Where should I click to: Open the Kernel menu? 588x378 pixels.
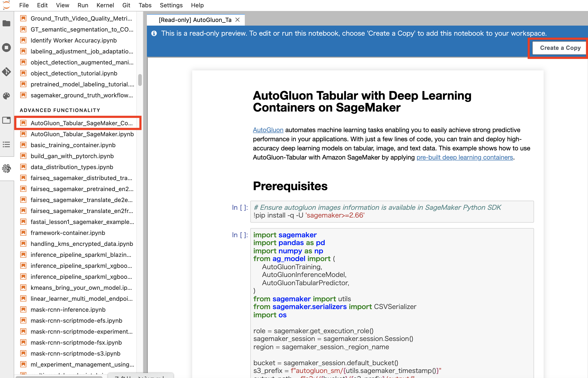(x=105, y=5)
